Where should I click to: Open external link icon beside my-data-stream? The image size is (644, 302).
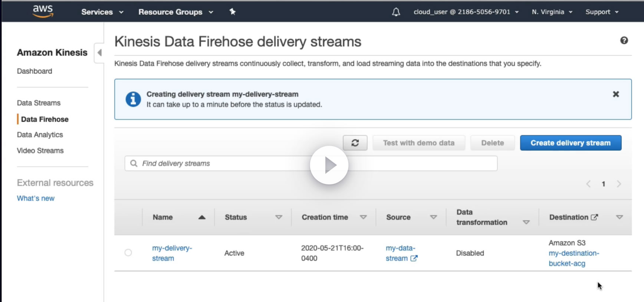[414, 258]
